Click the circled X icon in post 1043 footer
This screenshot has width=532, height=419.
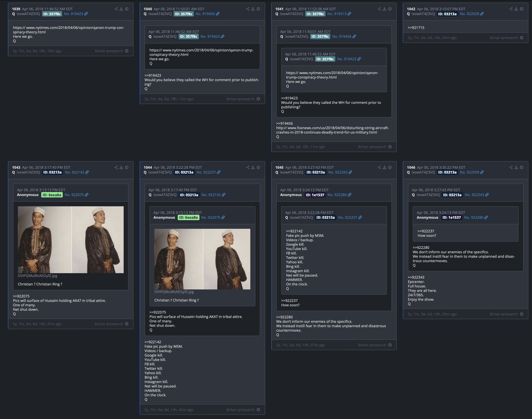click(x=127, y=324)
